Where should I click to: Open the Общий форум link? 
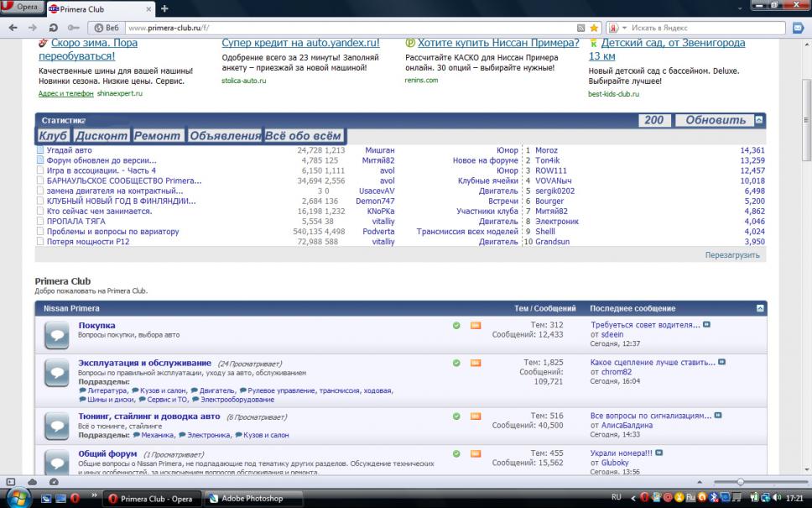click(107, 453)
